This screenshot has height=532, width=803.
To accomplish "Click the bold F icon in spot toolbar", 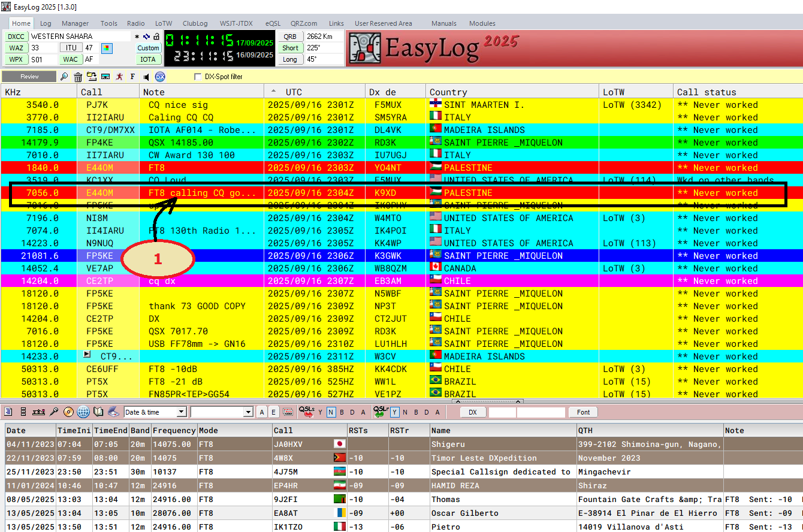I will point(132,77).
